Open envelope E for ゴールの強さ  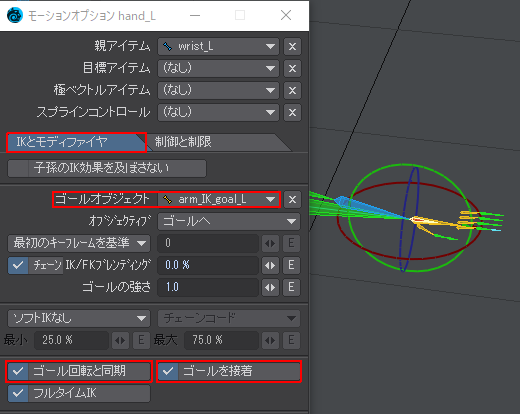tap(291, 287)
